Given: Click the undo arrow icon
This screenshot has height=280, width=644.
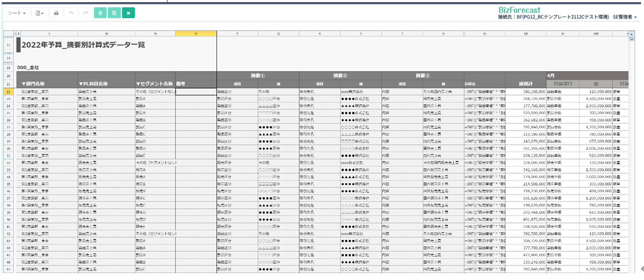Looking at the screenshot, I should pyautogui.click(x=71, y=13).
